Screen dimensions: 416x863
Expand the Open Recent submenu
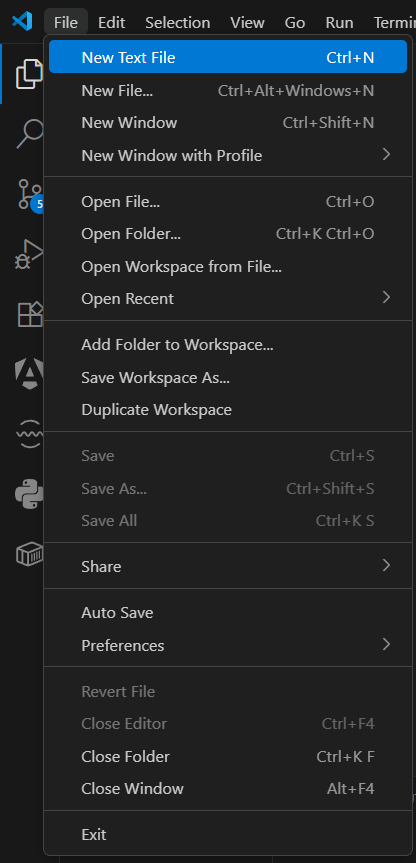(227, 298)
